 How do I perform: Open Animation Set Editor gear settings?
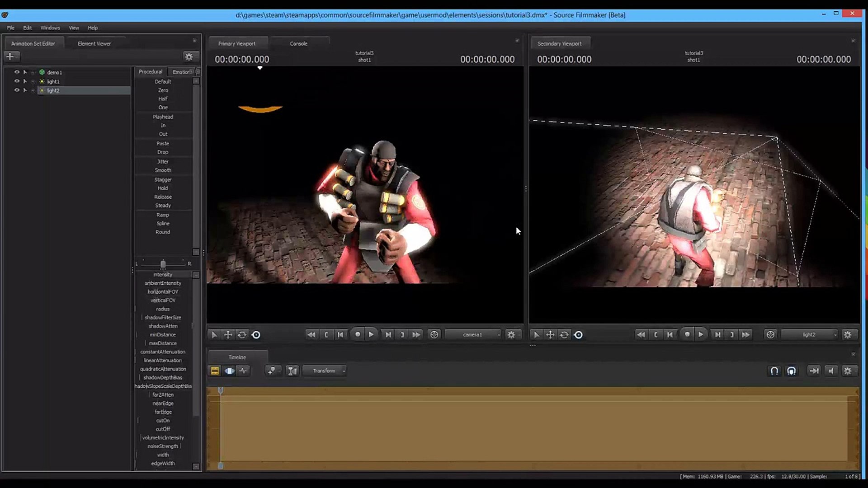(189, 56)
